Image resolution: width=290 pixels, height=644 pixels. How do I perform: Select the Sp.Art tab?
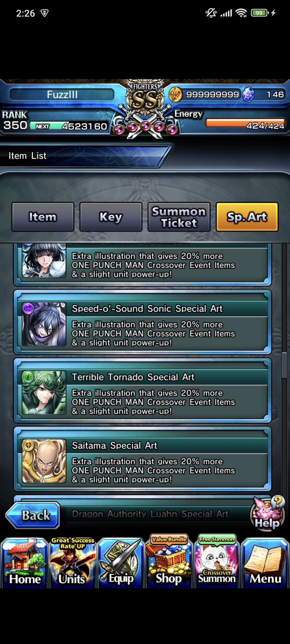coord(247,217)
